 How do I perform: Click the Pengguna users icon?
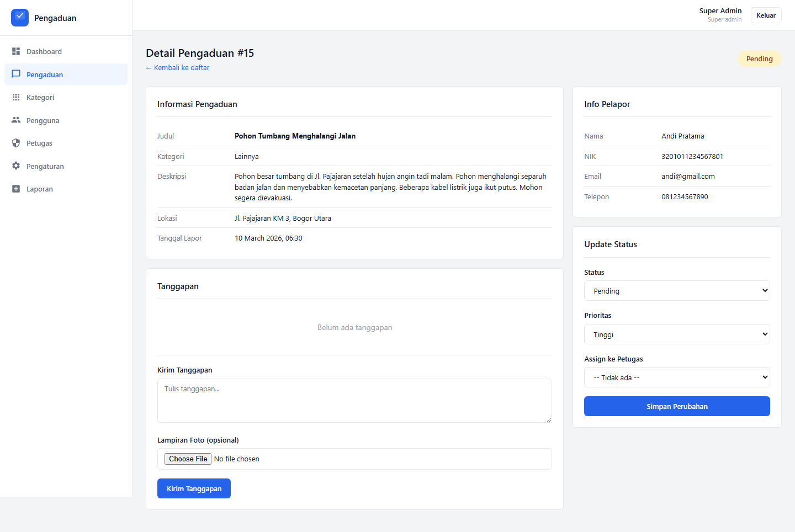click(16, 120)
